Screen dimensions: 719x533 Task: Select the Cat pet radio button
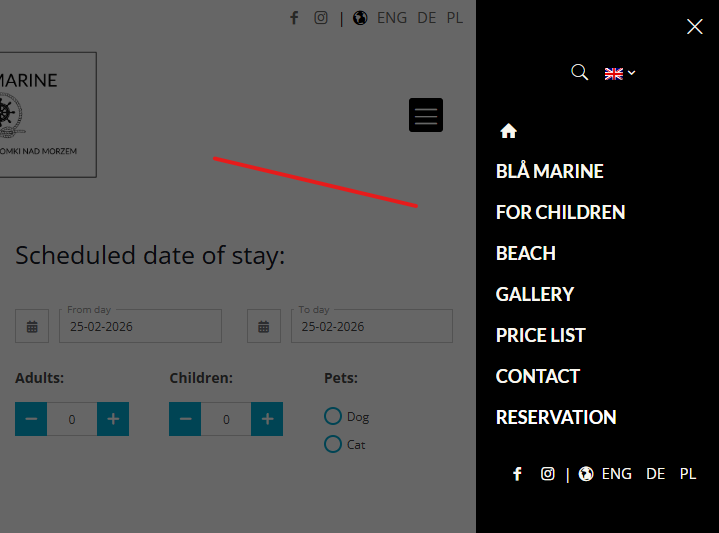(x=333, y=444)
